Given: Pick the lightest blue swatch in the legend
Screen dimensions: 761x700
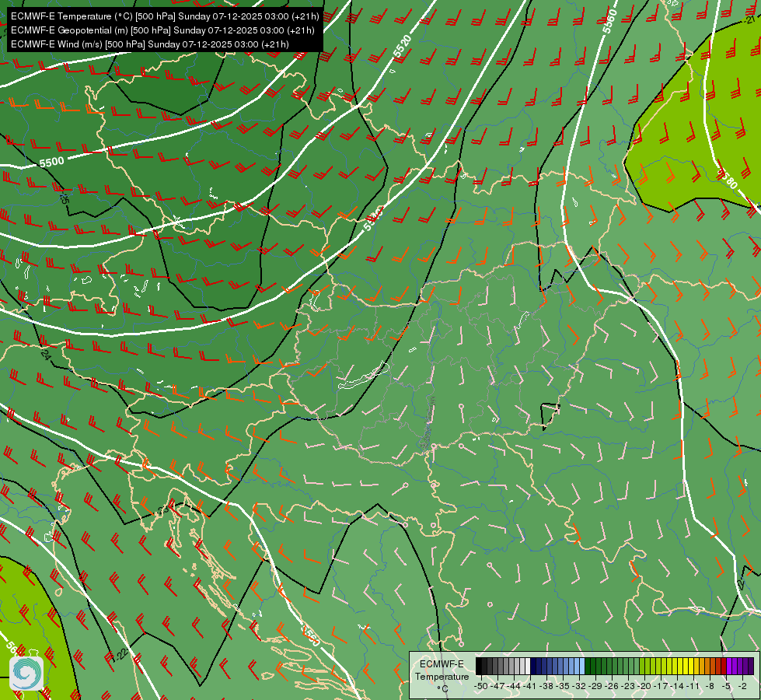Looking at the screenshot, I should (x=582, y=666).
